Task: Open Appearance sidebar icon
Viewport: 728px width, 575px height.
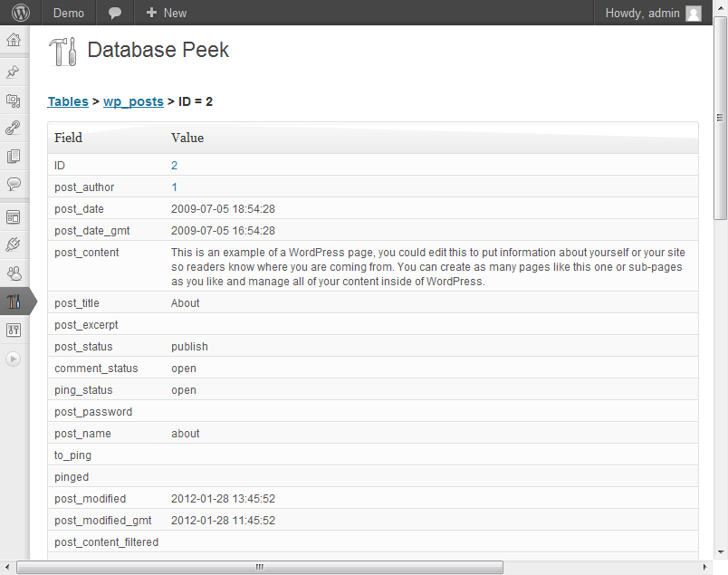Action: [x=14, y=217]
